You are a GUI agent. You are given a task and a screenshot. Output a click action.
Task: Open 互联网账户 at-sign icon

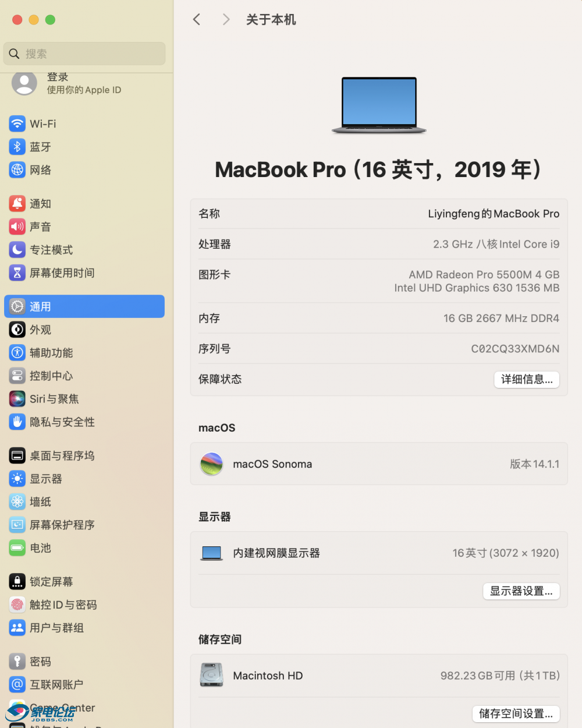tap(17, 684)
